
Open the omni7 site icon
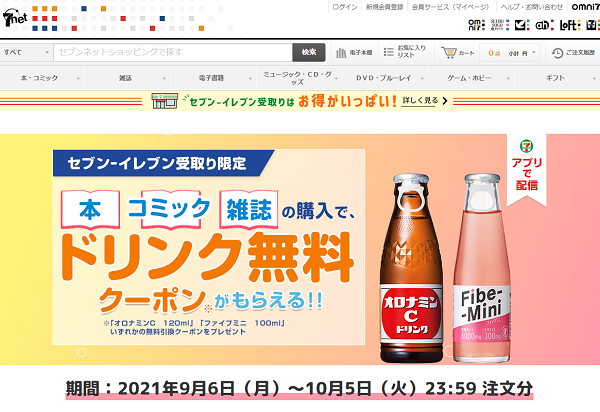coord(476,25)
